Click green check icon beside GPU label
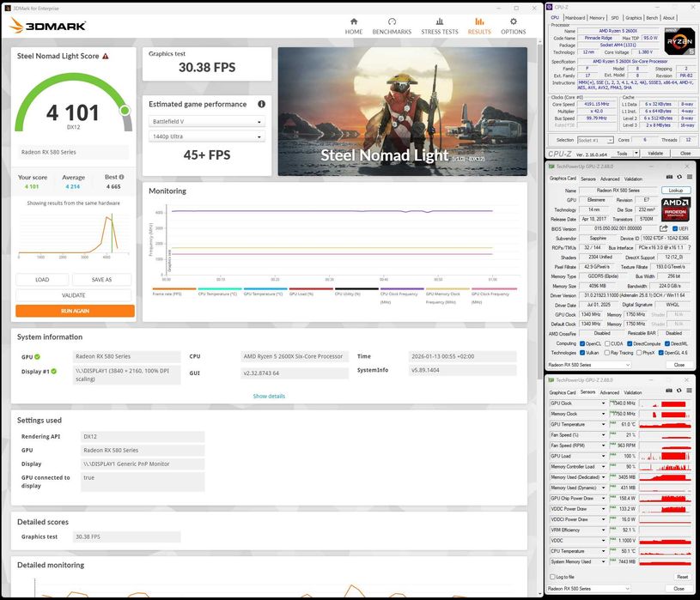 (x=38, y=357)
